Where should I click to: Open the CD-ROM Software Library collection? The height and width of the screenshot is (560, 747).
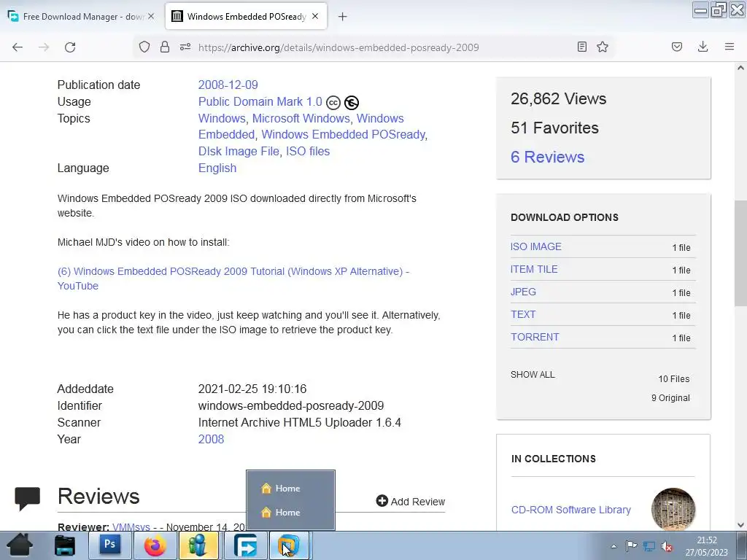click(570, 510)
